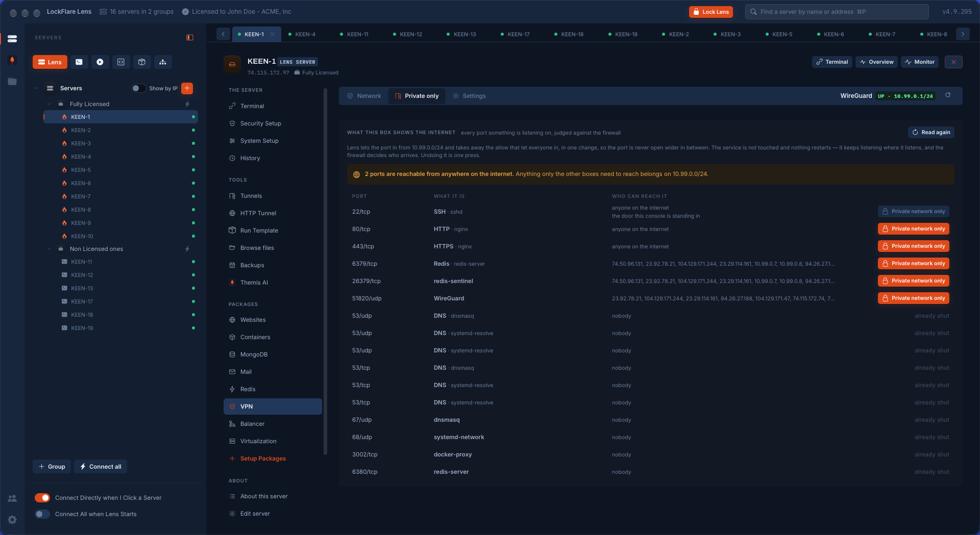Screen dimensions: 980x535
Task: Click the WireGuard UP 10.99.0.1/24 status badge
Action: pos(905,96)
